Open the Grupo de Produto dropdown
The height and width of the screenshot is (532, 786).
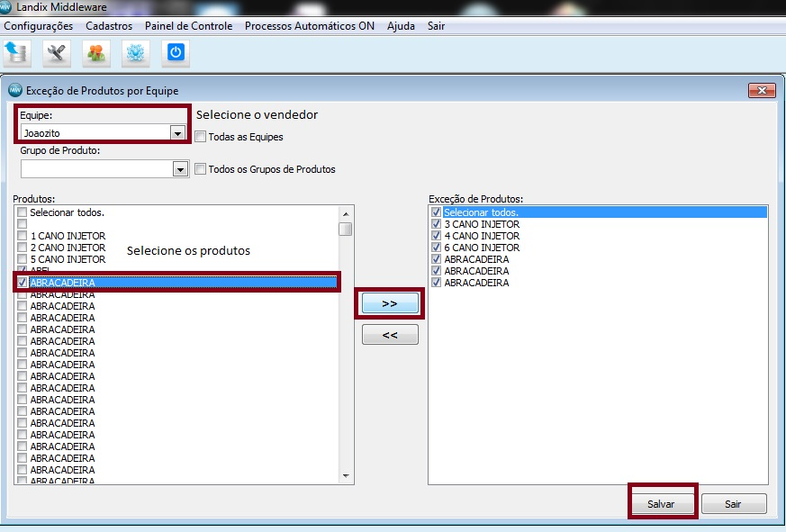point(180,169)
